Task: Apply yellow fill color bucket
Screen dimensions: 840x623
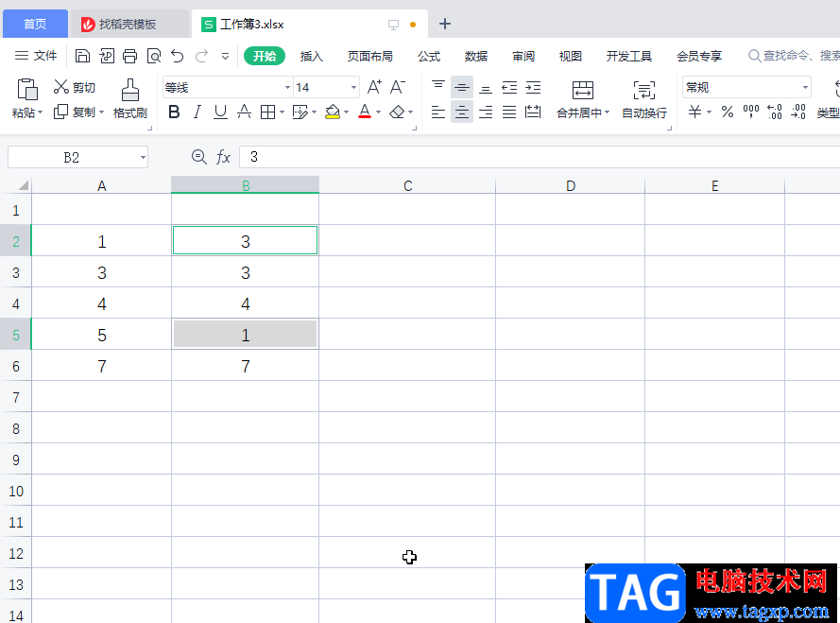Action: 333,112
